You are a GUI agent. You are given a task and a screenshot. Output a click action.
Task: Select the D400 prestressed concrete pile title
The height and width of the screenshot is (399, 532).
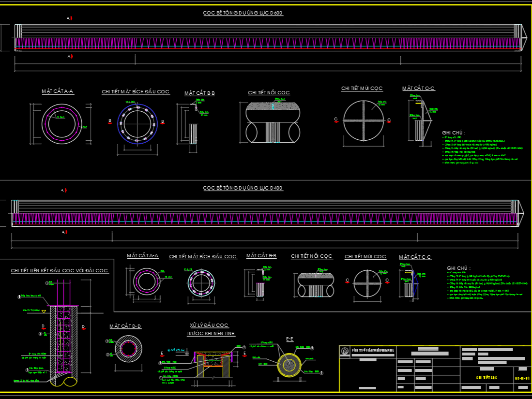coord(243,188)
